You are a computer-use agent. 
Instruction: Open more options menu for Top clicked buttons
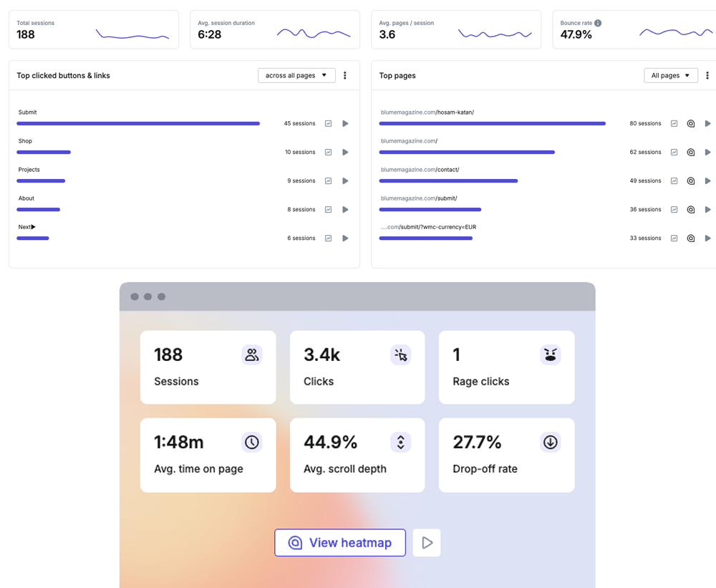point(345,75)
